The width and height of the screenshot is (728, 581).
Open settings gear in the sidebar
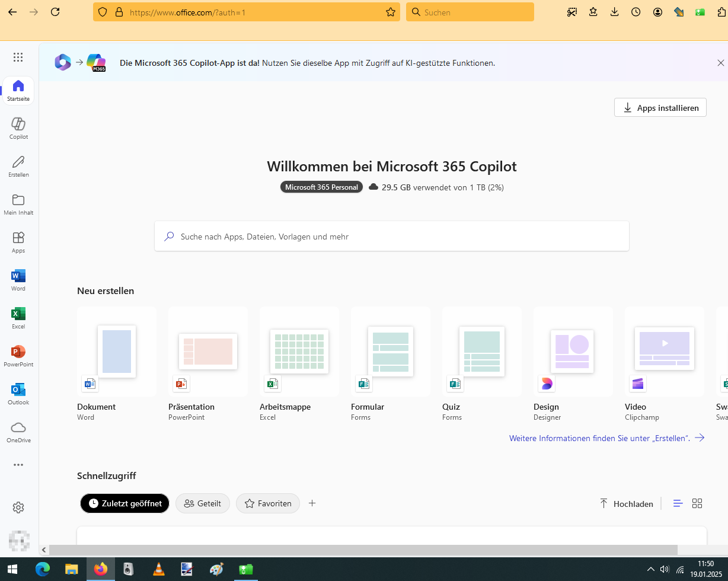(18, 507)
